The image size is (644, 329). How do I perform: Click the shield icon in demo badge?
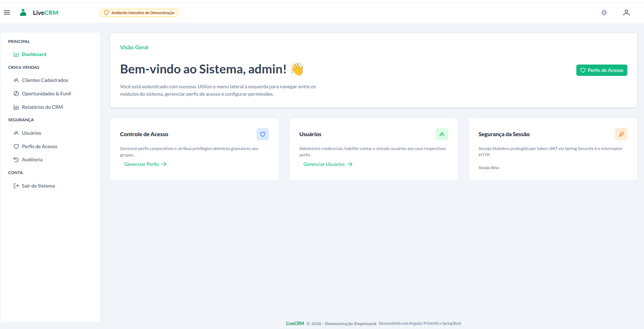[x=106, y=13]
